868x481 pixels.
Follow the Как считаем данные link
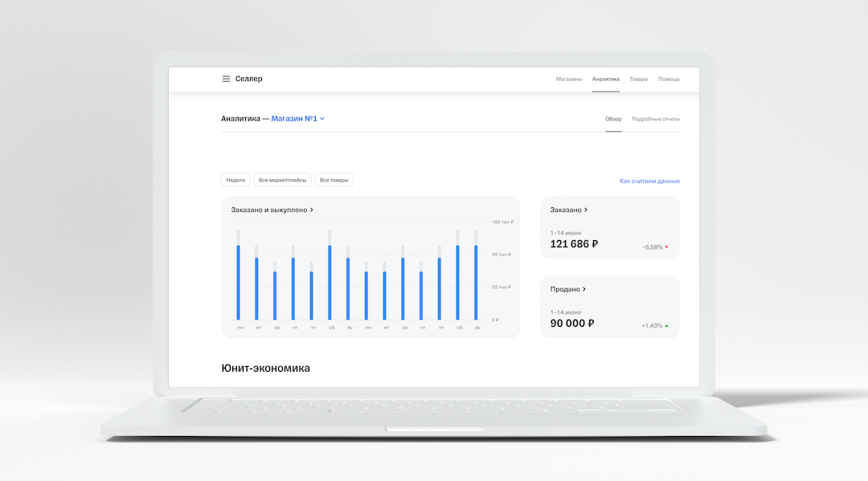pos(649,181)
